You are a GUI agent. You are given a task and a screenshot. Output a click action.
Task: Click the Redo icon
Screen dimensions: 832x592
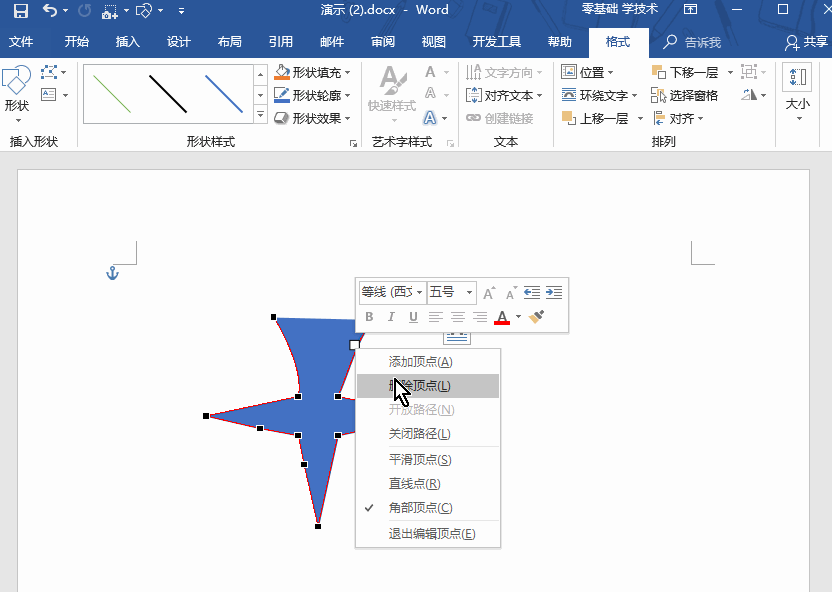coord(84,11)
